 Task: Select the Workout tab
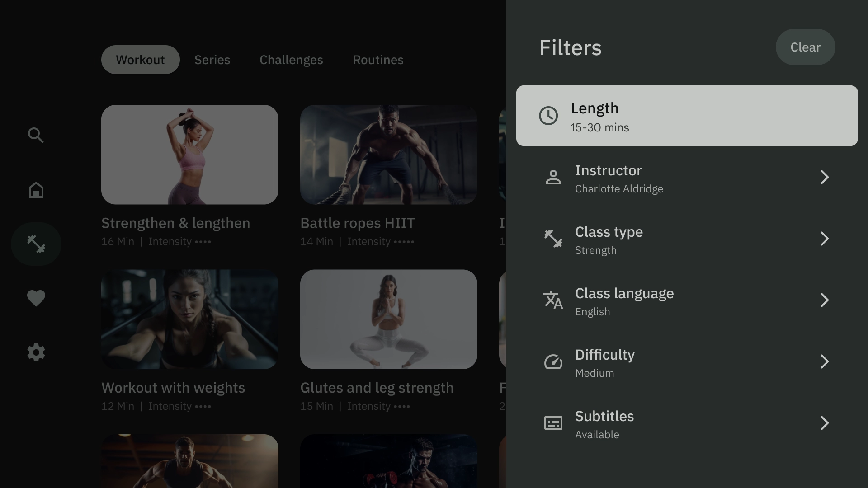tap(140, 59)
